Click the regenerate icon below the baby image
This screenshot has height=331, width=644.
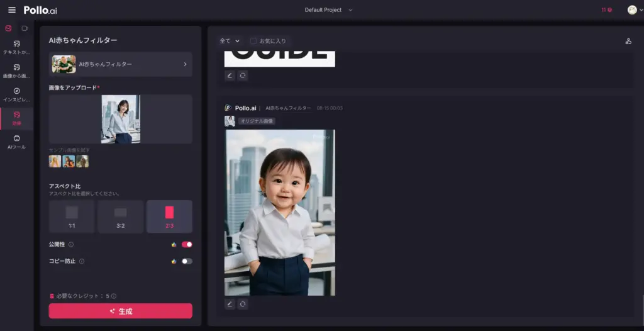pyautogui.click(x=243, y=304)
